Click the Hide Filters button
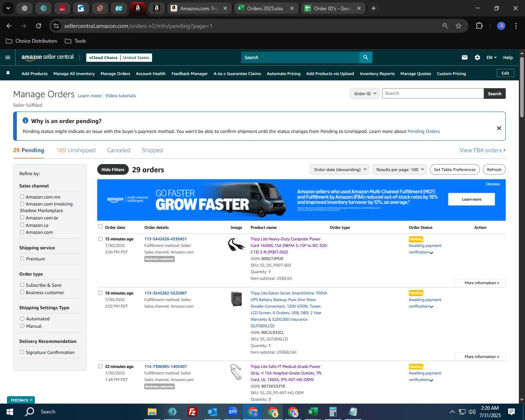 click(113, 169)
